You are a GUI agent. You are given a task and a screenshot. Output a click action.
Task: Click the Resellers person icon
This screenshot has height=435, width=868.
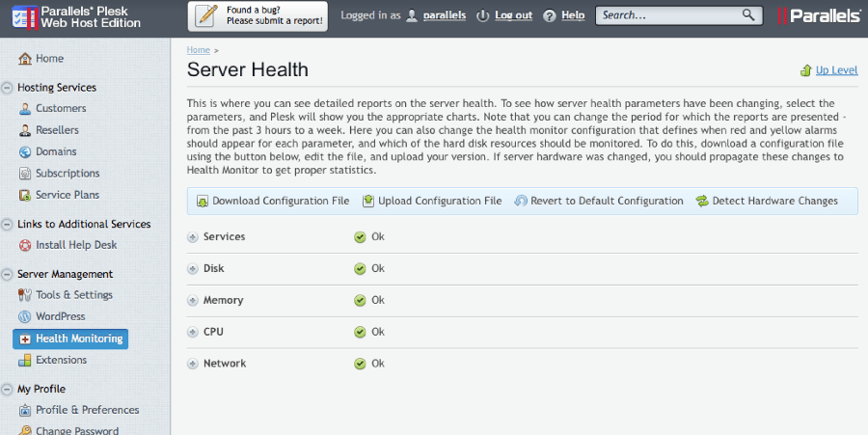(25, 130)
